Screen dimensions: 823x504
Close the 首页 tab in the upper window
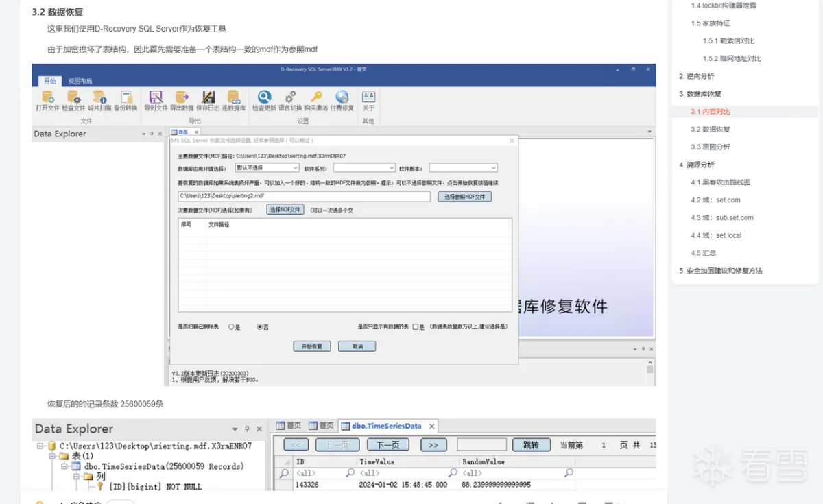point(195,132)
